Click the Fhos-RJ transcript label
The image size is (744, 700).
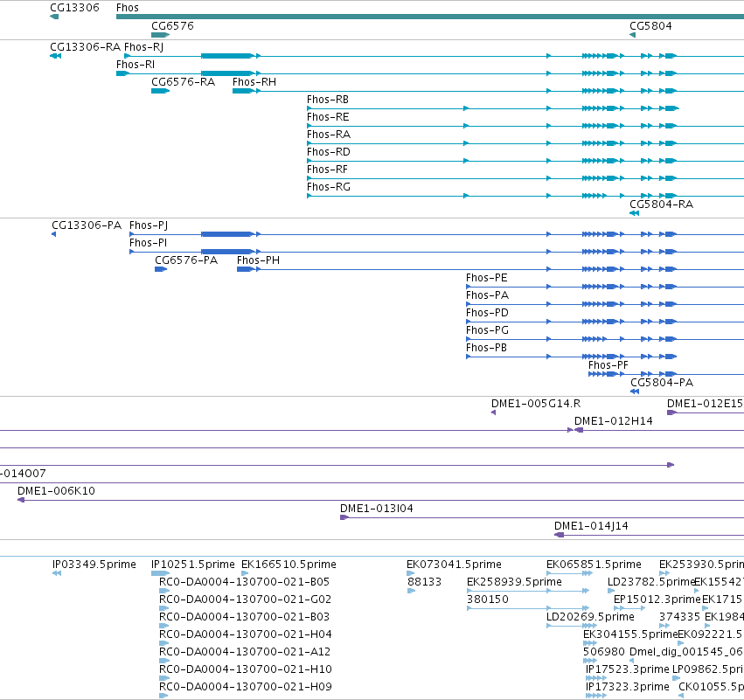(143, 47)
